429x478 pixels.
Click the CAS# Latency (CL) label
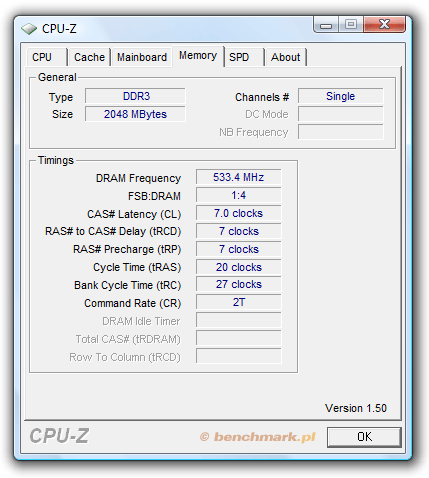(x=134, y=214)
